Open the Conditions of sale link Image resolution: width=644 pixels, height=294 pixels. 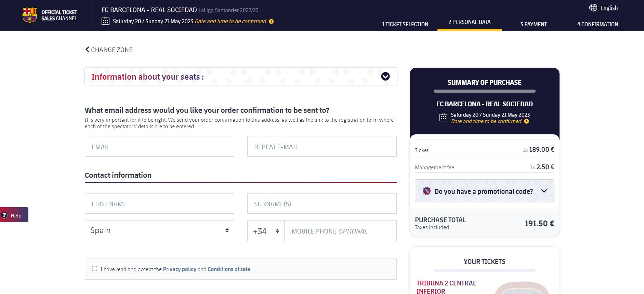[x=229, y=269]
